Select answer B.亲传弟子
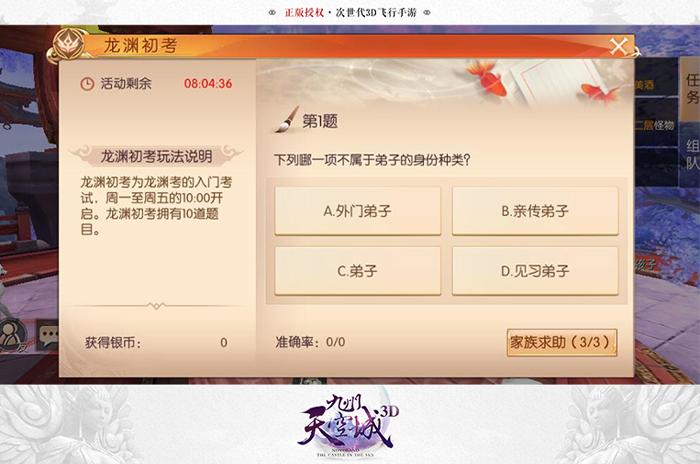 tap(535, 211)
